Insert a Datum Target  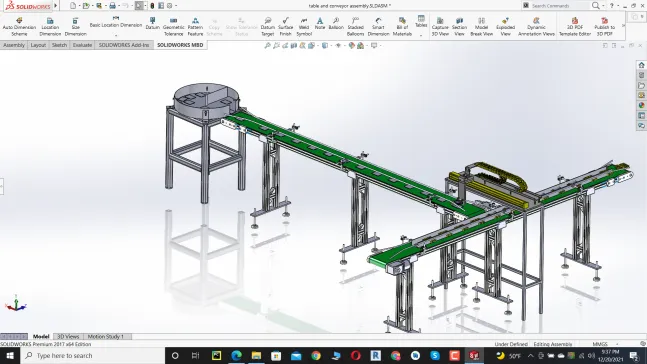point(267,27)
